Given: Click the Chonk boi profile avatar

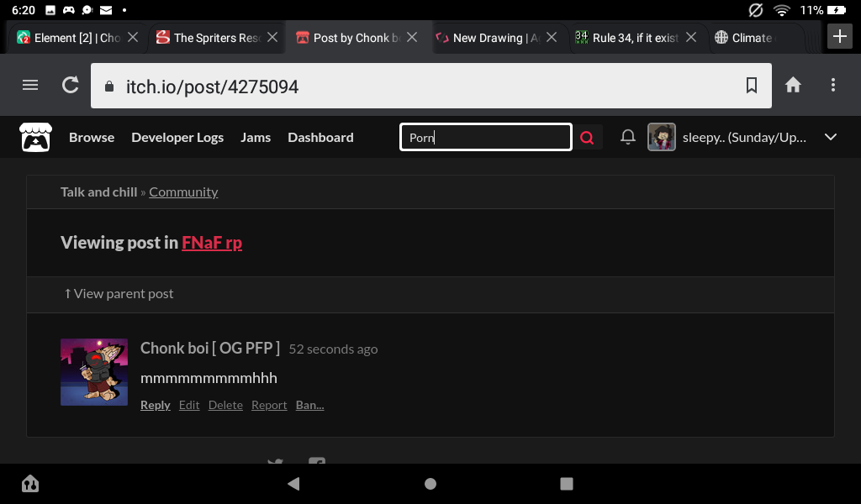Looking at the screenshot, I should point(94,372).
